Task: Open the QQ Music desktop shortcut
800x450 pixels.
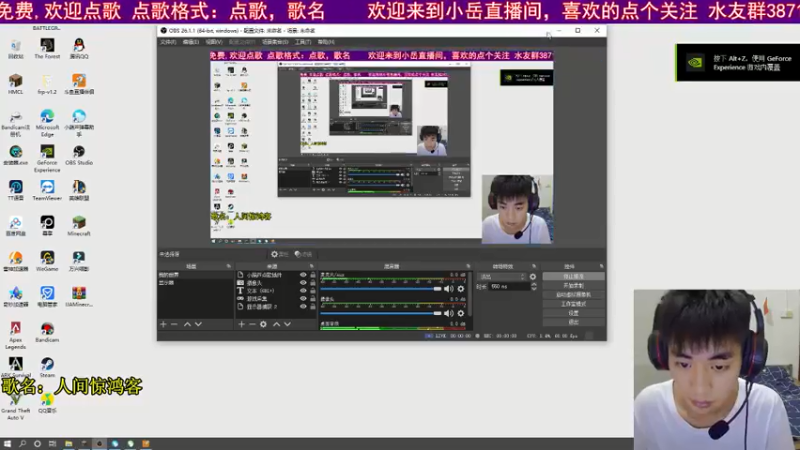Action: [x=47, y=403]
